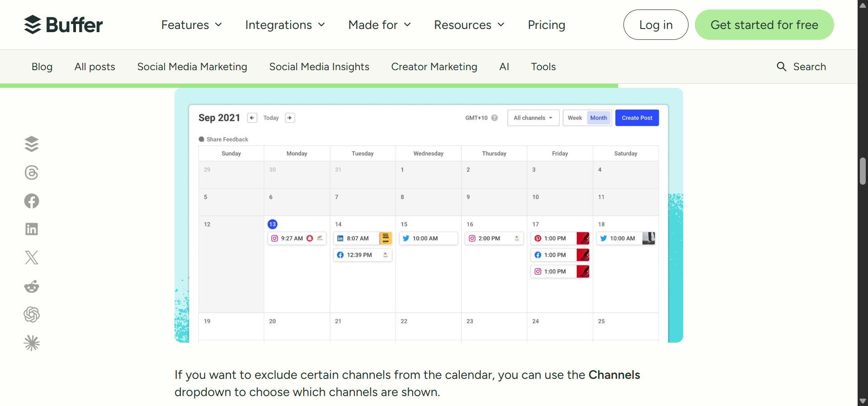Click the Buffer logo in the header

click(63, 25)
